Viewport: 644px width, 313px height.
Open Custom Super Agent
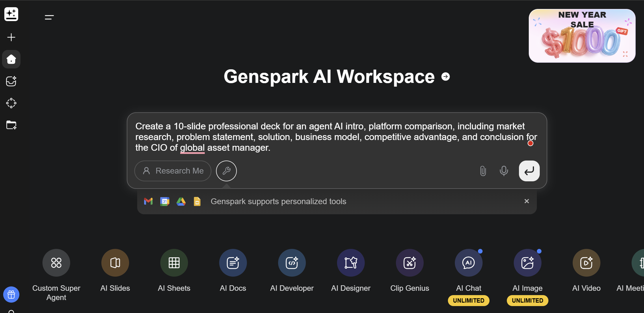click(x=56, y=263)
